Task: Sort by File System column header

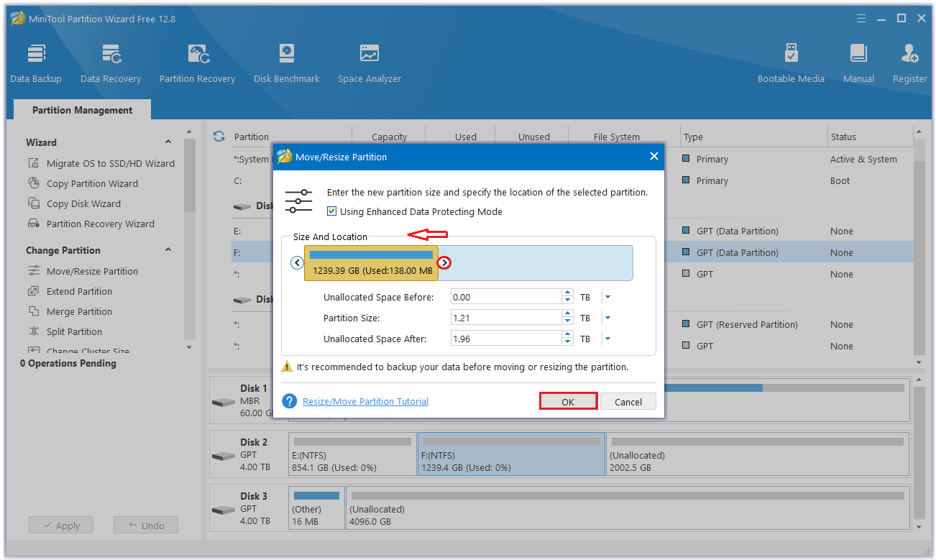Action: [617, 137]
